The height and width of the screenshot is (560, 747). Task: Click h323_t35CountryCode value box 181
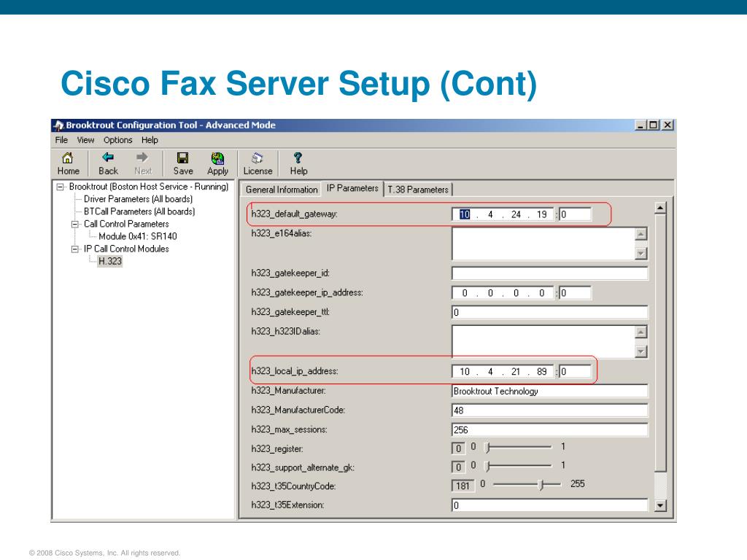[462, 486]
